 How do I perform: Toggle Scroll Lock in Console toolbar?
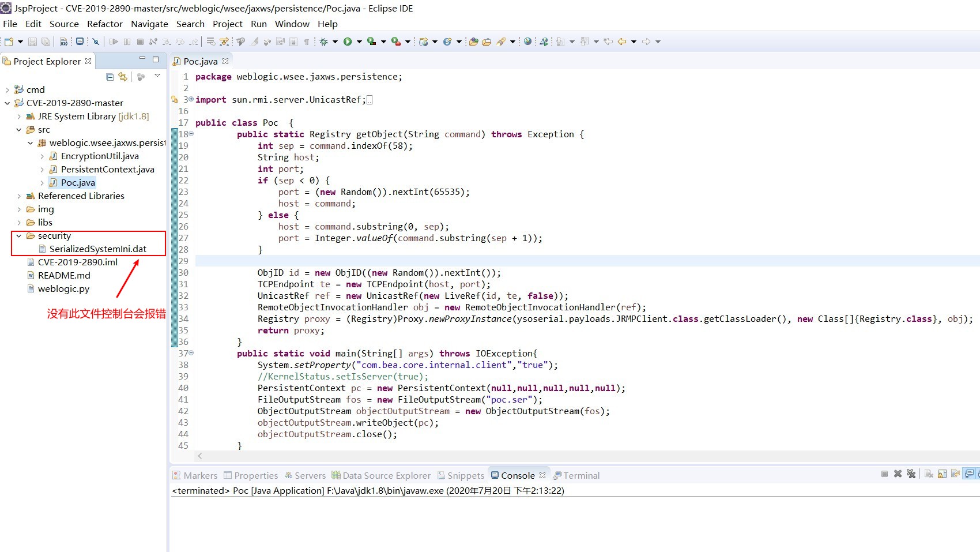coord(942,474)
